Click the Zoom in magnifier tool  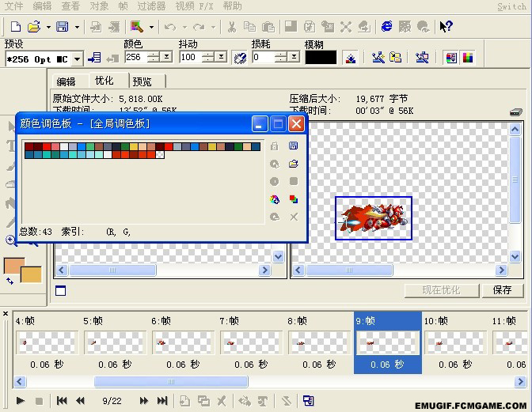(x=11, y=240)
